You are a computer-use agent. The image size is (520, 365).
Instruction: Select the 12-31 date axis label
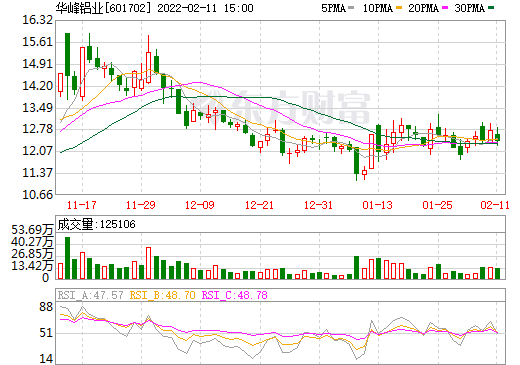click(318, 205)
